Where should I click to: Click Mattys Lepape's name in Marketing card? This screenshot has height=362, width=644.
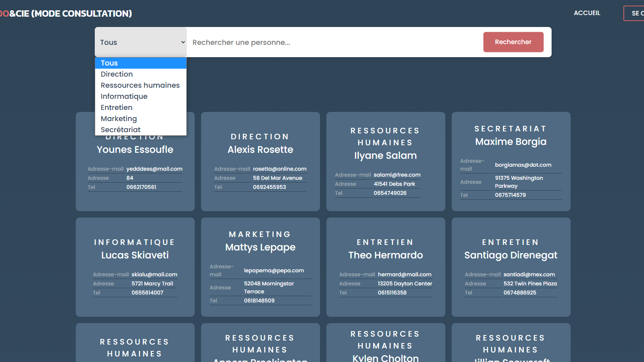point(260,247)
